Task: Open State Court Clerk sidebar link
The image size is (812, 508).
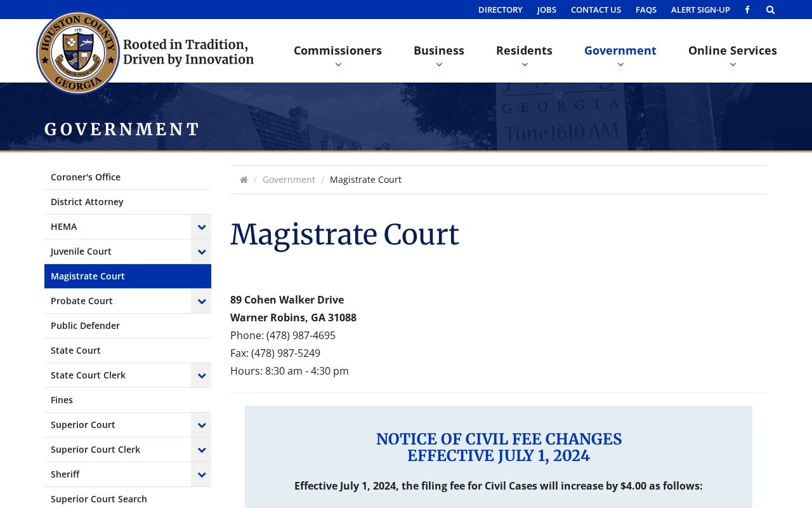Action: (x=117, y=375)
